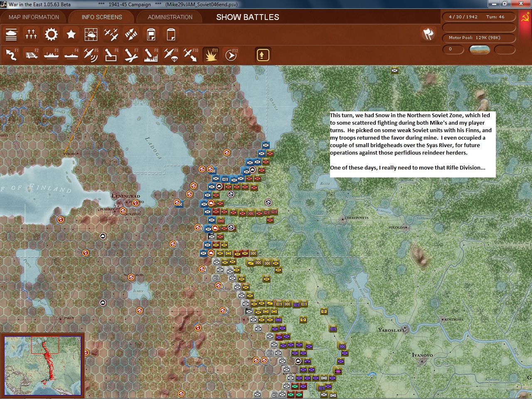Click the opposing arrows info screen icon
Viewport: 532px width, 399px height.
(x=131, y=34)
